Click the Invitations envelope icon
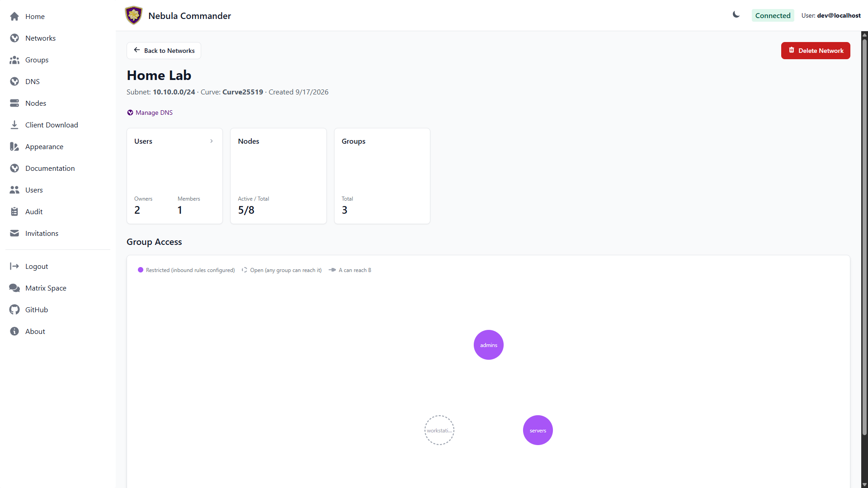 point(14,233)
